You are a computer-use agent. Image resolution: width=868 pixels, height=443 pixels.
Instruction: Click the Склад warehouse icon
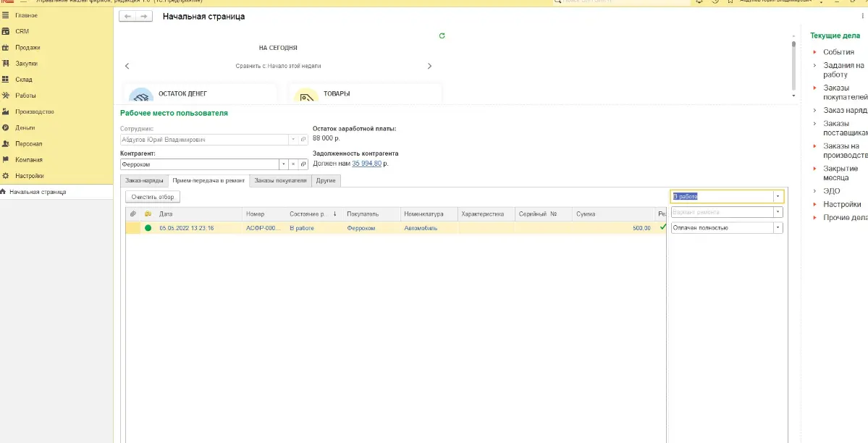[x=6, y=80]
